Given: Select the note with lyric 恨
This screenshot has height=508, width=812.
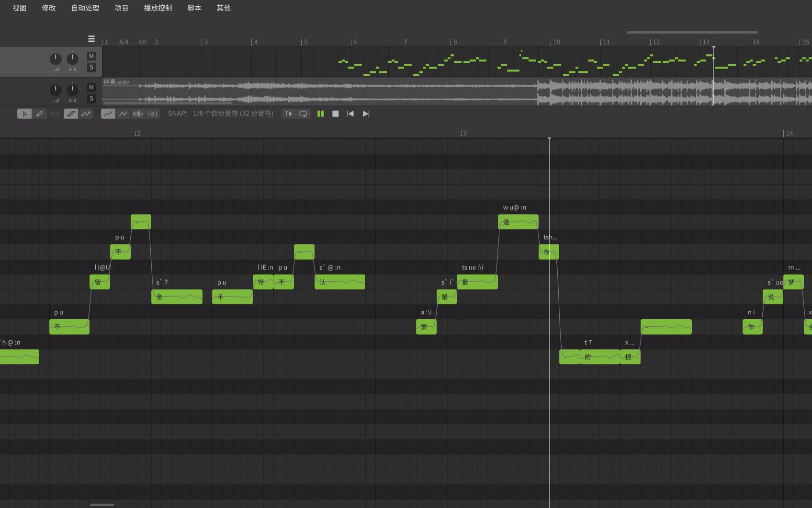Looking at the screenshot, I should coord(630,357).
